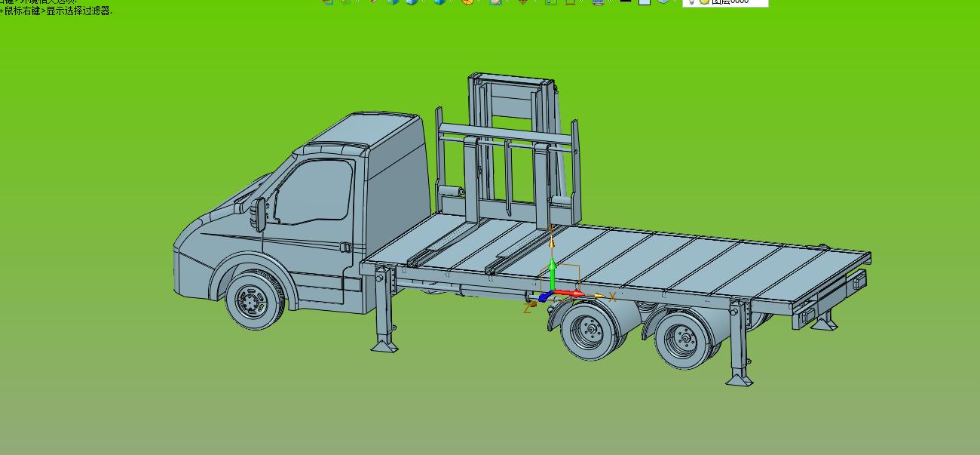Screen dimensions: 980x455
Task: Select the side mirror on the cab
Action: coord(260,214)
